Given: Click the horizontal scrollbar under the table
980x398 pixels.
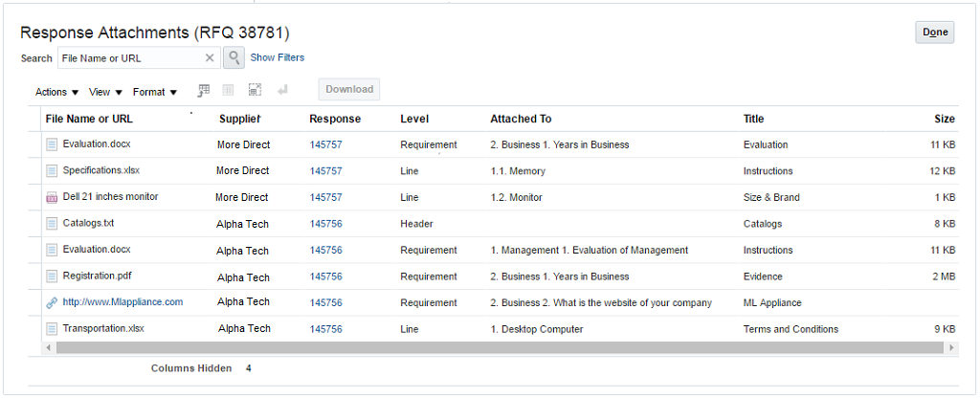Looking at the screenshot, I should [x=479, y=347].
